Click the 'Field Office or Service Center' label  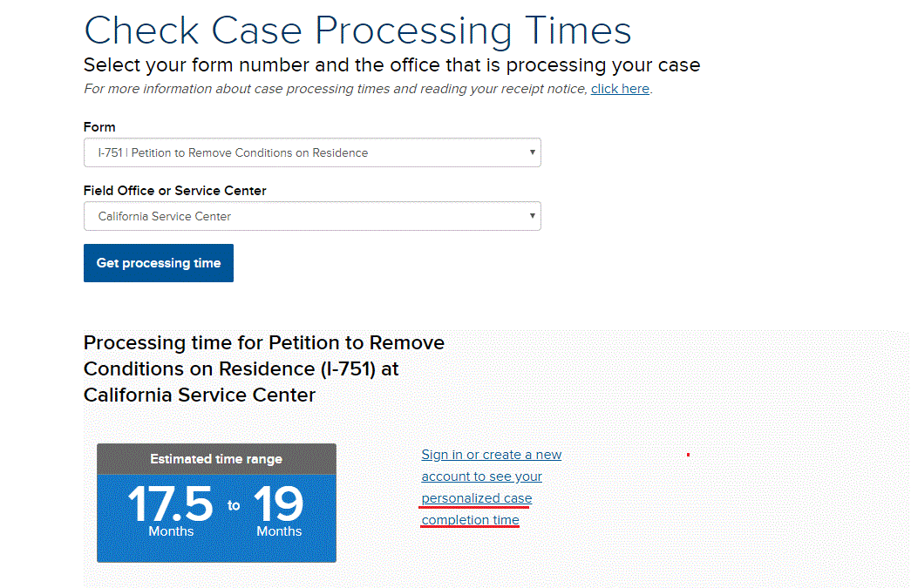coord(175,191)
